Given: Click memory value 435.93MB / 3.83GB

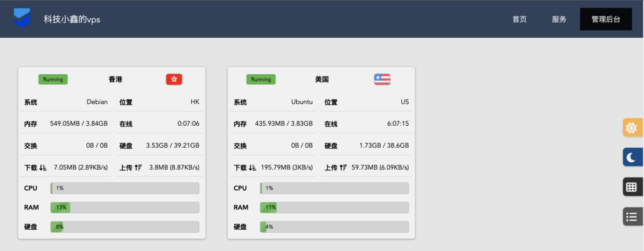Looking at the screenshot, I should [x=284, y=123].
